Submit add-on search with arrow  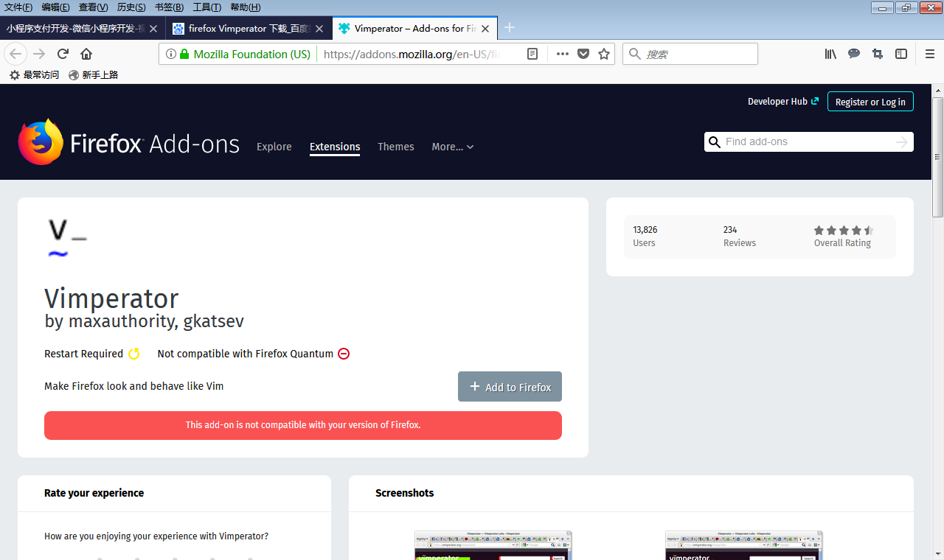901,142
